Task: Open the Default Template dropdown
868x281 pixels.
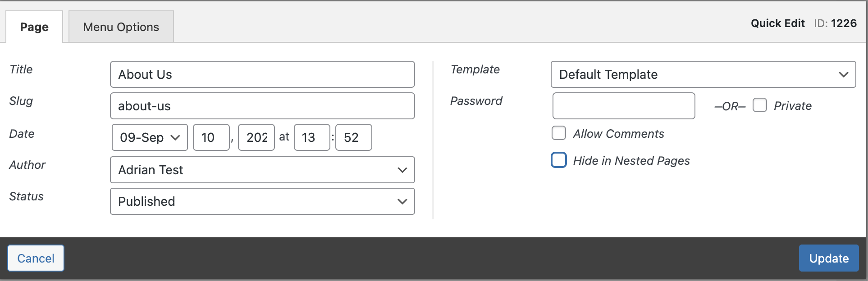Action: point(703,74)
